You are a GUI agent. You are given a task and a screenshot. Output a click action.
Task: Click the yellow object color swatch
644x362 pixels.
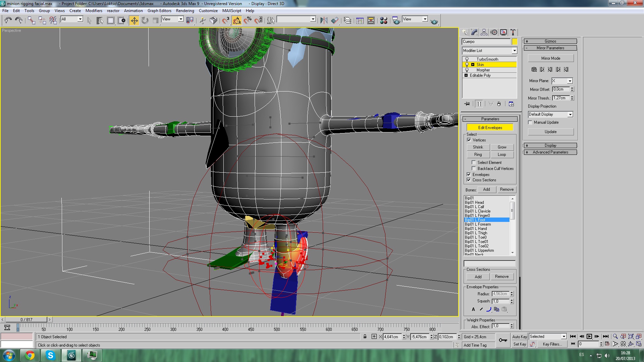click(515, 42)
